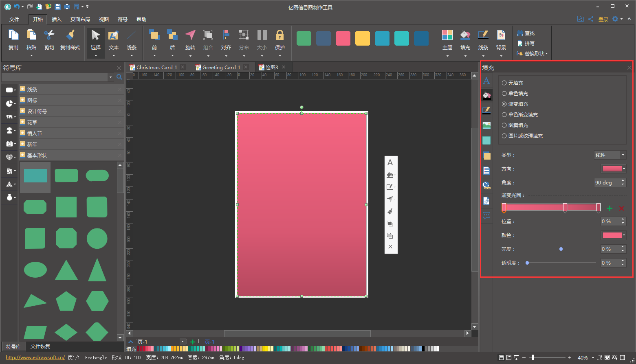
Task: Open the 类型 线性 dropdown
Action: (x=610, y=155)
